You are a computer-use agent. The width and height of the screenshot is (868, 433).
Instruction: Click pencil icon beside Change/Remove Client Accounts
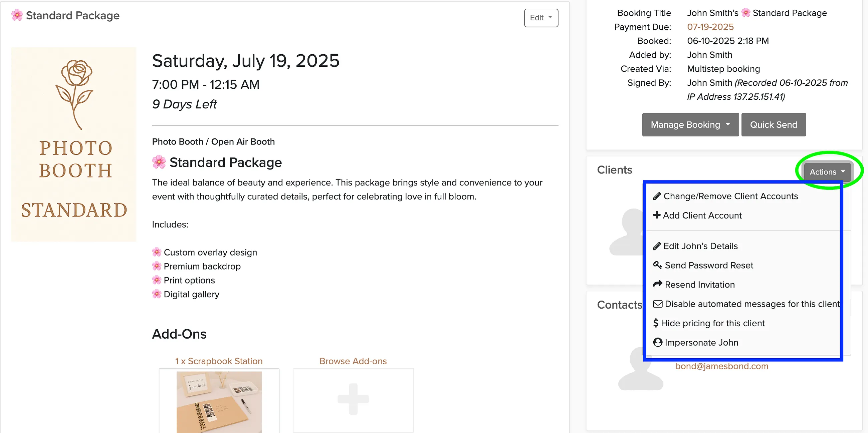657,196
